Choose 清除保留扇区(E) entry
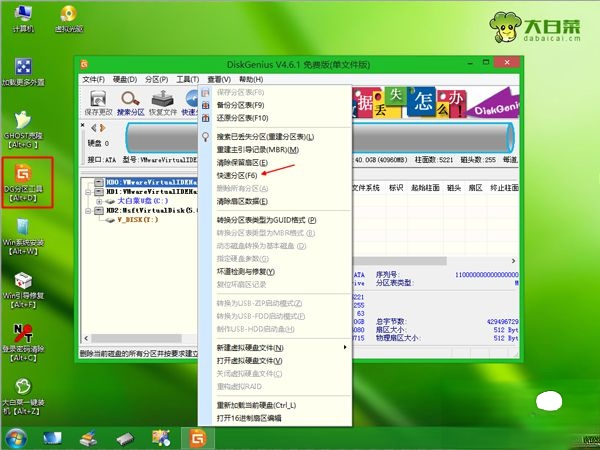 (275, 163)
